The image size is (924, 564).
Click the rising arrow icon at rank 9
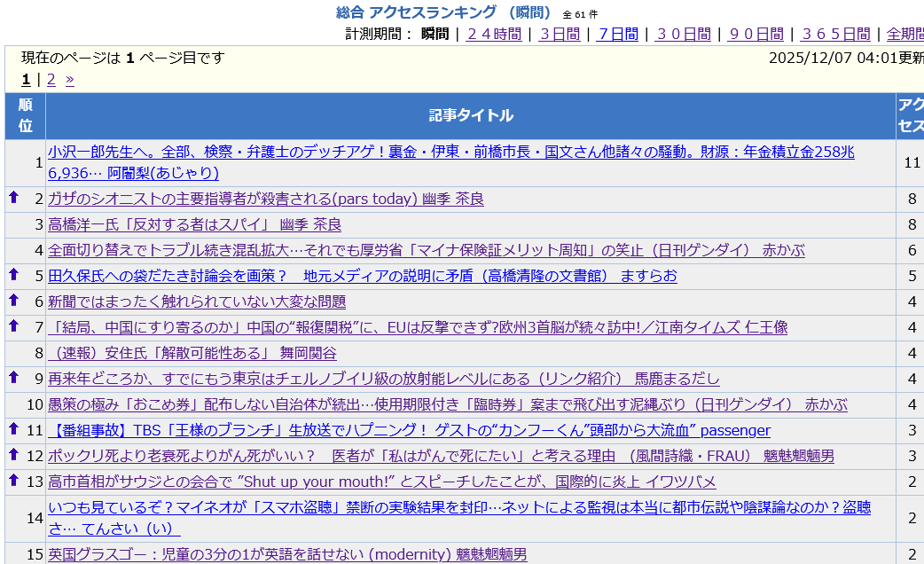tap(13, 378)
